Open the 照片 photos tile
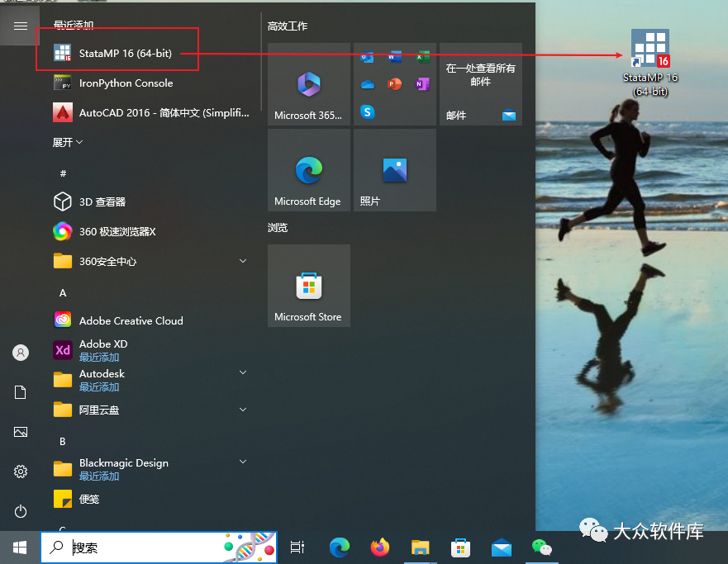 point(395,170)
